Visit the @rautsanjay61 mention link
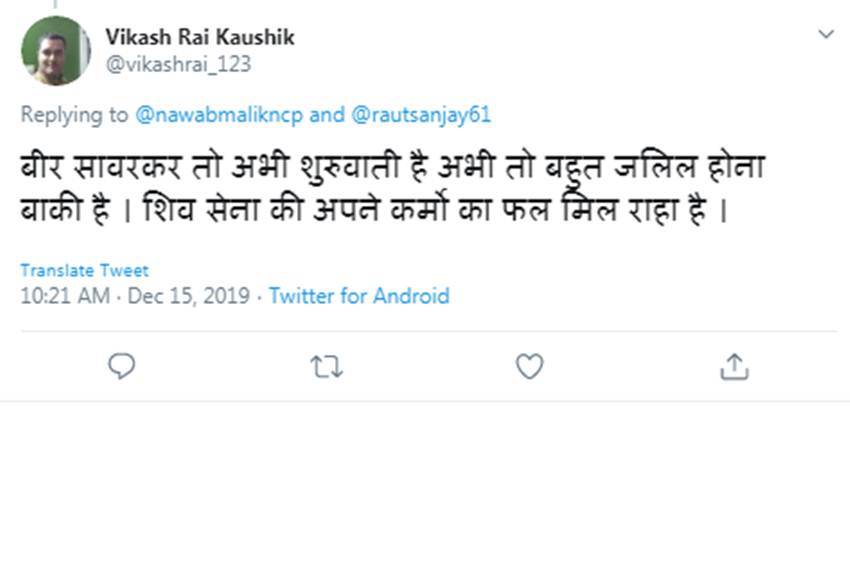850x568 pixels. point(421,114)
